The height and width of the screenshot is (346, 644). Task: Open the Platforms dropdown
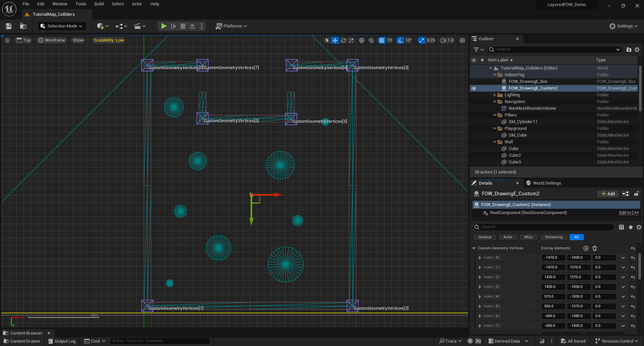[231, 26]
